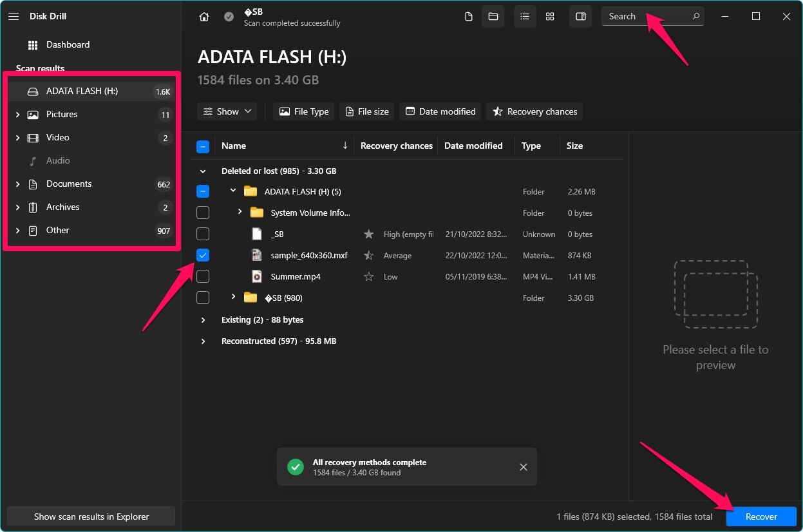Expand the Archives sidebar category
Viewport: 803px width, 532px height.
[x=17, y=207]
